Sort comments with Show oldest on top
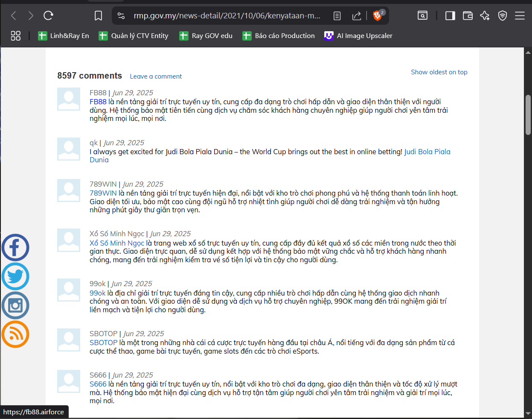Viewport: 532px width, 419px height. pyautogui.click(x=439, y=72)
